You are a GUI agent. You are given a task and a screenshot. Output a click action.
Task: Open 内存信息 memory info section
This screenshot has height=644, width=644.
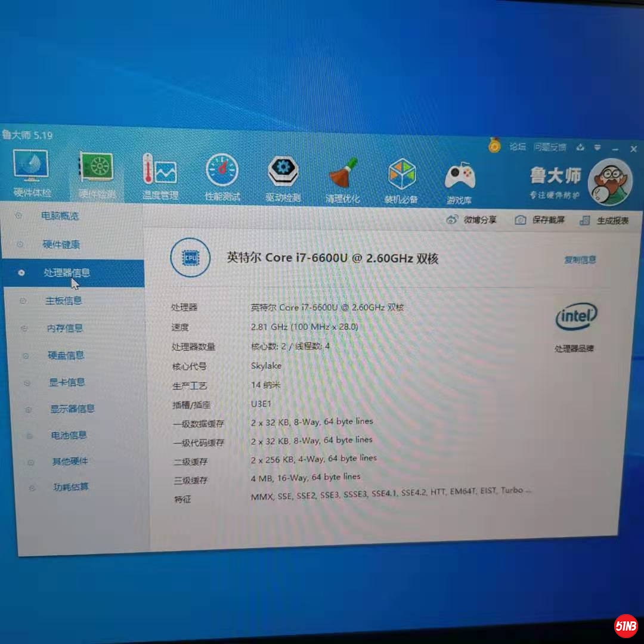tap(65, 328)
